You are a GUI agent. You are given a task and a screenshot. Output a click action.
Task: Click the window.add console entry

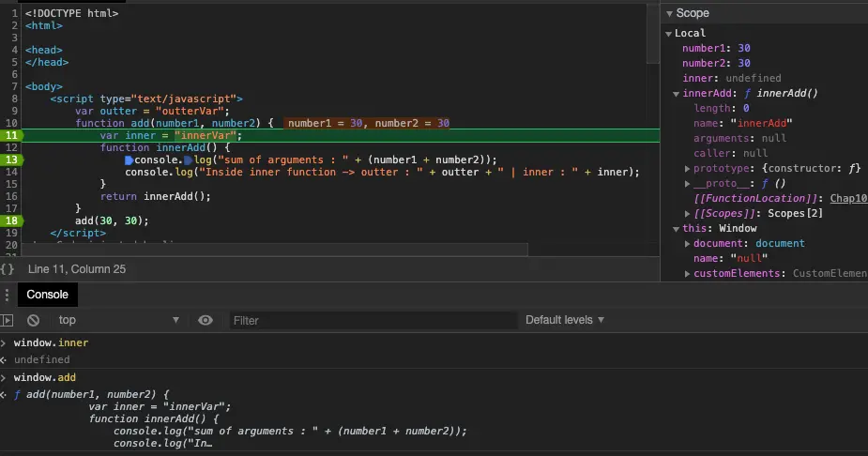click(x=45, y=377)
